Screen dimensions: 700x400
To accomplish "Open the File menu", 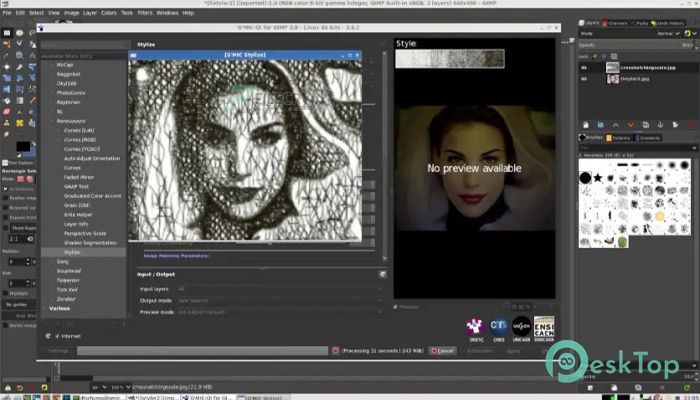I will [7, 13].
